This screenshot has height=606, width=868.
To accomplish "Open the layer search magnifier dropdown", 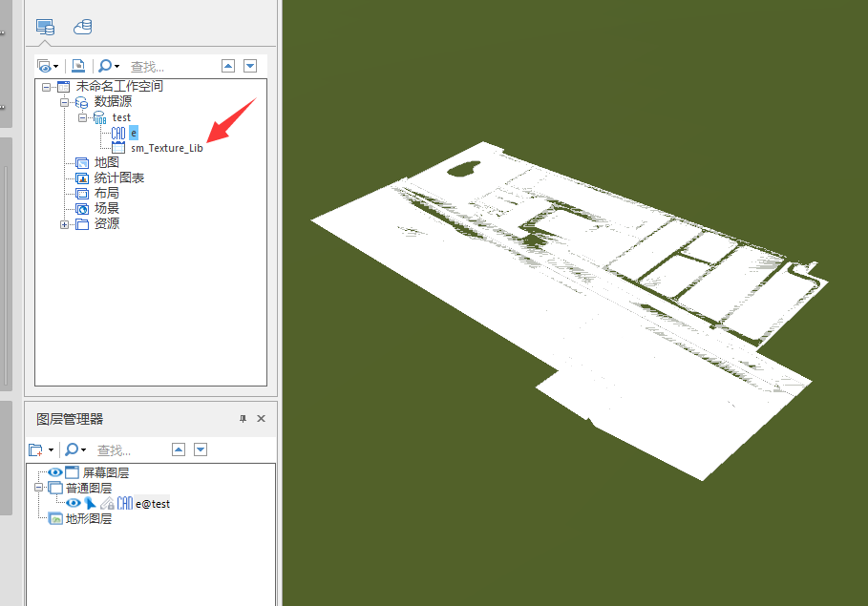I will (x=75, y=449).
